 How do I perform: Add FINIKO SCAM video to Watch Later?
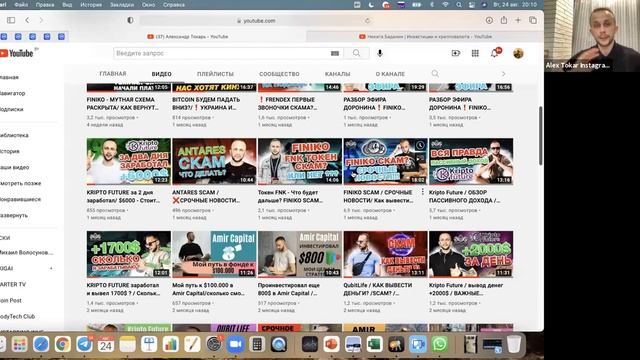[x=420, y=145]
